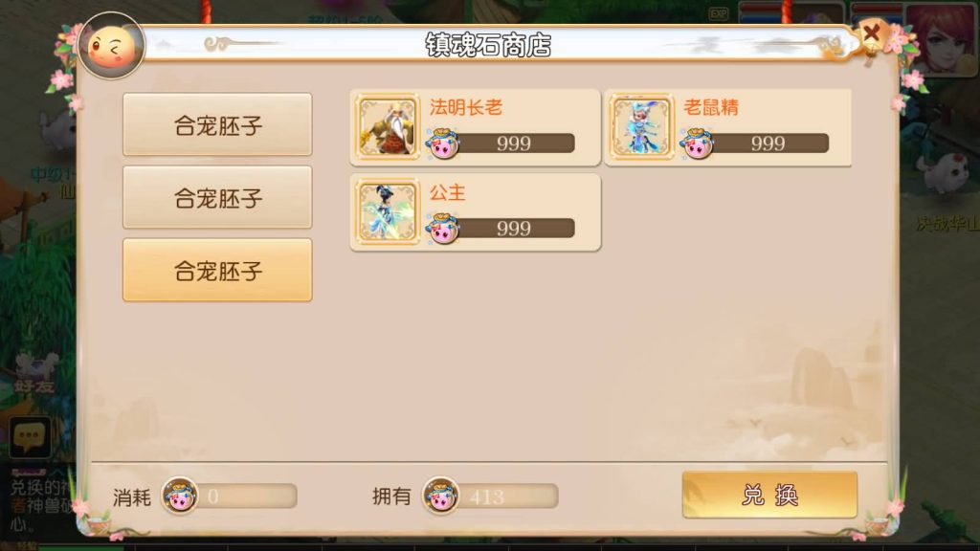The height and width of the screenshot is (551, 980).
Task: Close the 镇魂石商店 window
Action: coord(871,32)
